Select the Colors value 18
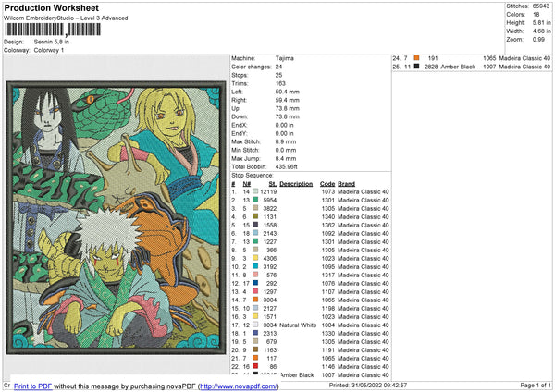The image size is (555, 392). tap(536, 15)
